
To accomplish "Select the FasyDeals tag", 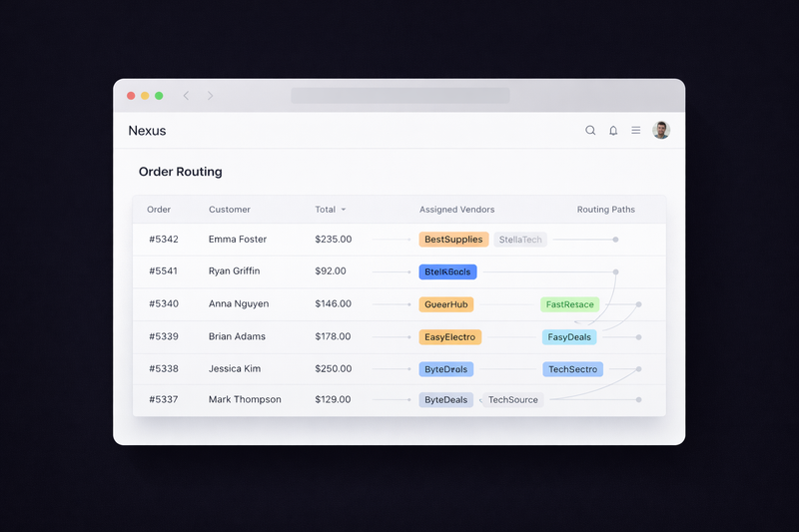I will [569, 337].
